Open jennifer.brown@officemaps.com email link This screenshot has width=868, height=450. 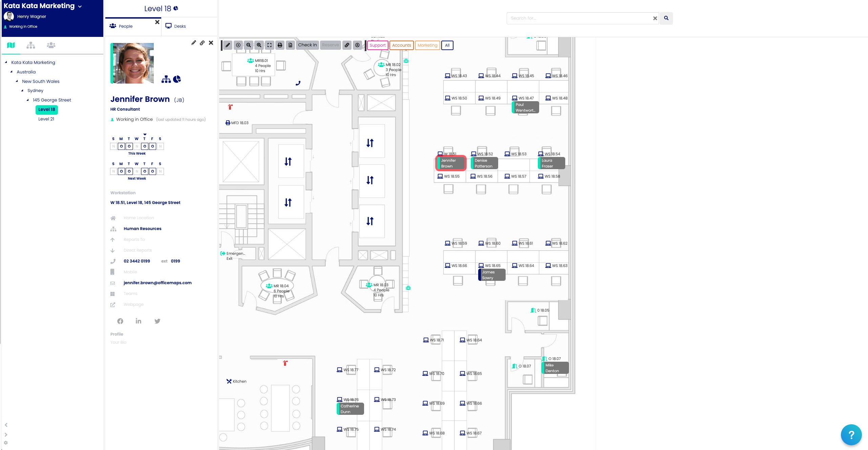157,283
